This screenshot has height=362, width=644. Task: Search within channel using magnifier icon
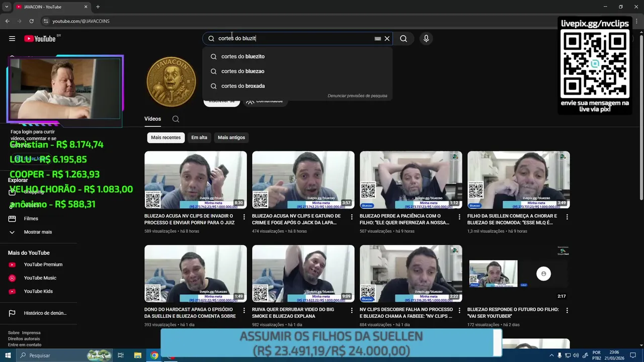176,119
